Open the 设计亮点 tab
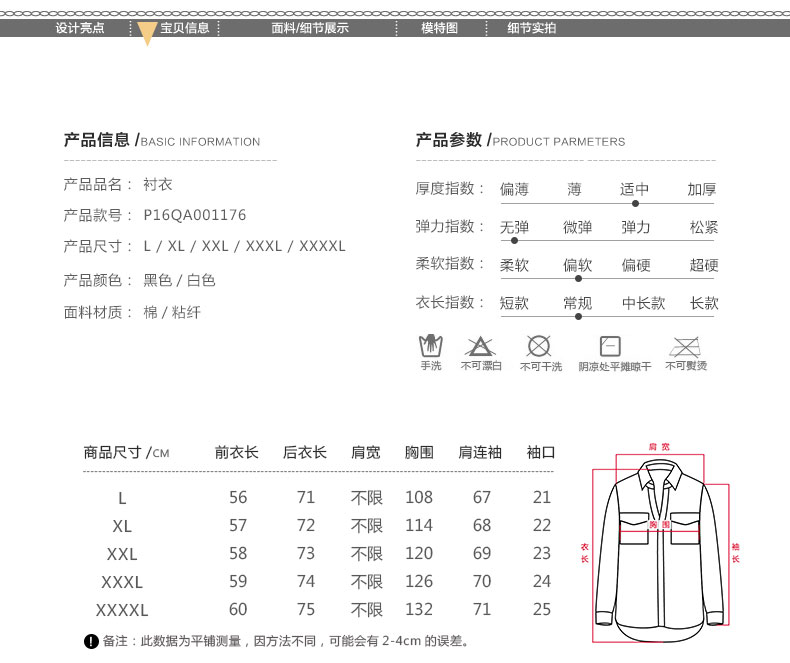790x663 pixels. [80, 28]
